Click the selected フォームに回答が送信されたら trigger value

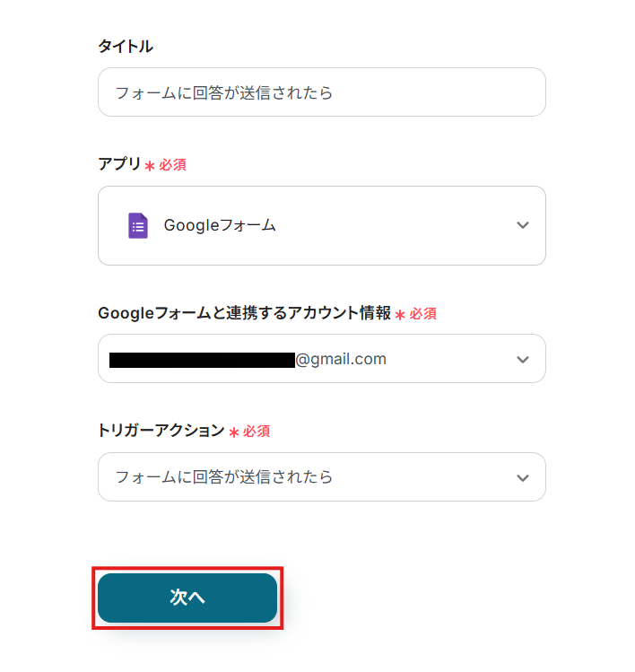point(224,477)
